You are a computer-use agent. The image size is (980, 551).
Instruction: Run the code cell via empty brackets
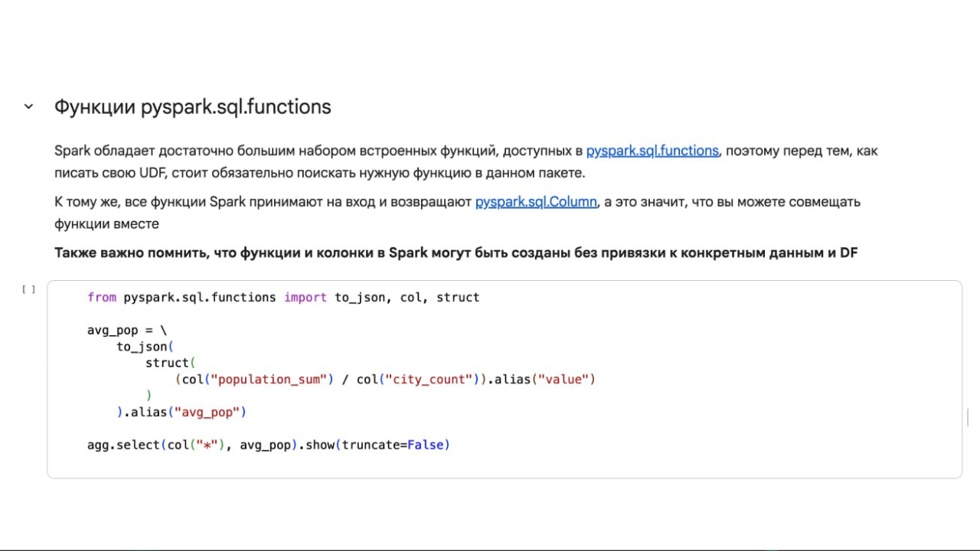click(x=28, y=289)
